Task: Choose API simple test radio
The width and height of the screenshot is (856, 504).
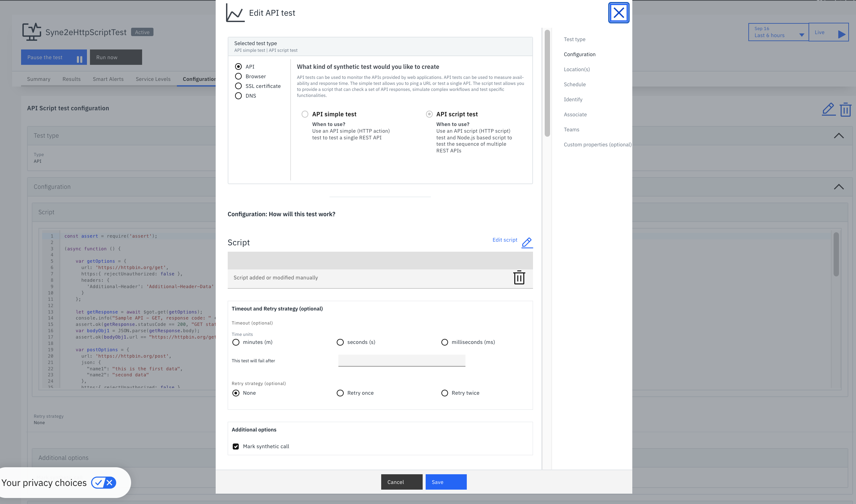Action: point(305,114)
